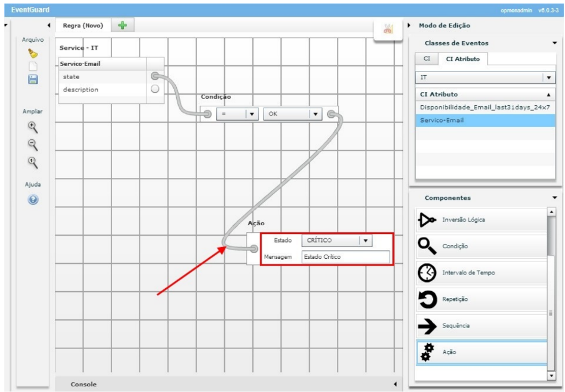Switch to the CI tab
The image size is (565, 392).
point(427,58)
